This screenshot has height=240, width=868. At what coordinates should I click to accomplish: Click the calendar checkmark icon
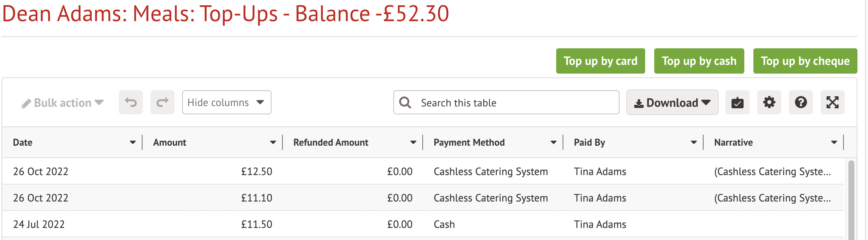737,102
